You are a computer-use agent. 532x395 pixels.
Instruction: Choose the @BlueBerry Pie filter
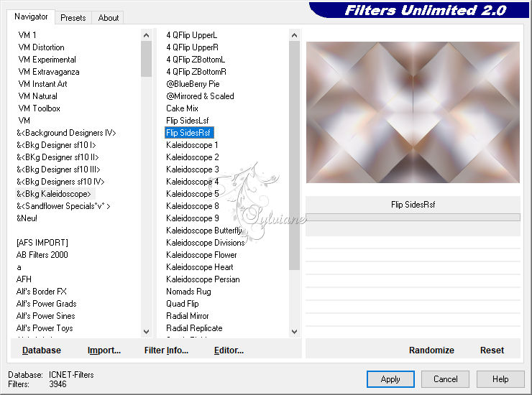pyautogui.click(x=193, y=84)
